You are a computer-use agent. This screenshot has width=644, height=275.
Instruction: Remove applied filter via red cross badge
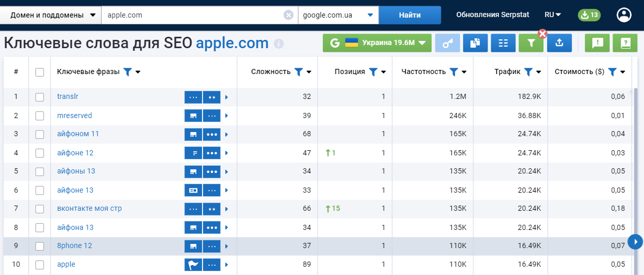(542, 34)
